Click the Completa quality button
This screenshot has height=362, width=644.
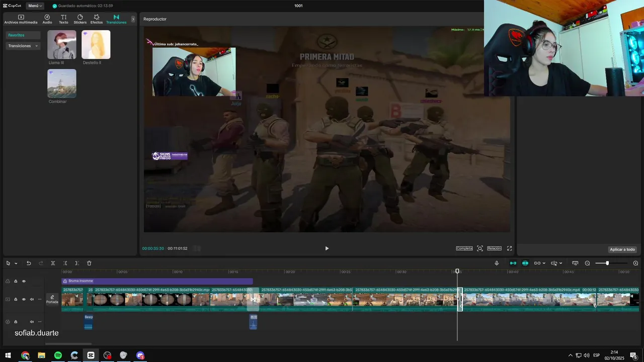coord(464,248)
